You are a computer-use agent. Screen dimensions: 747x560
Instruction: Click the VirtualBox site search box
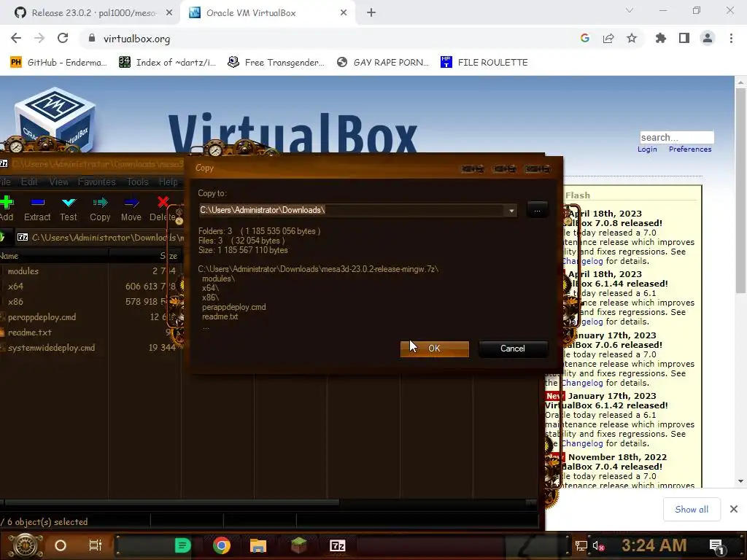click(x=676, y=138)
